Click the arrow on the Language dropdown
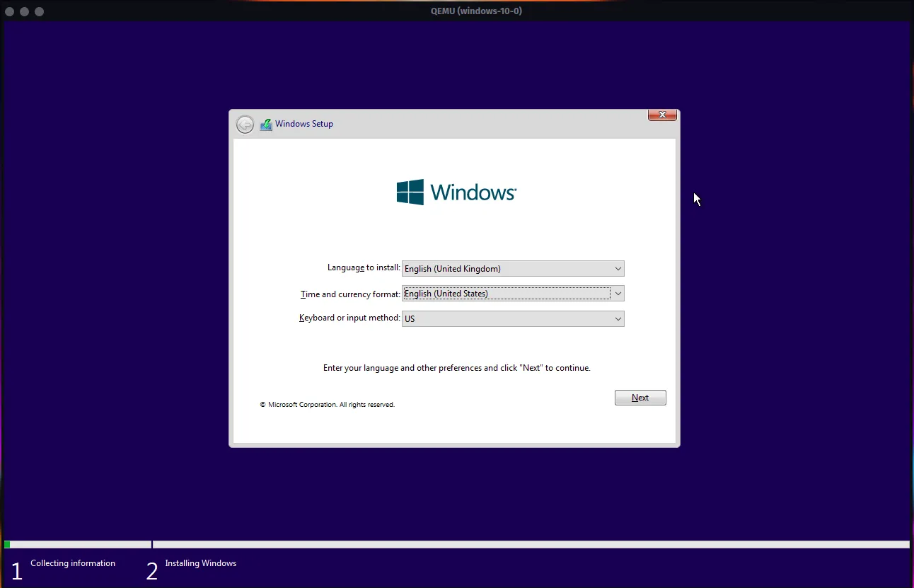The height and width of the screenshot is (588, 914). [x=618, y=268]
